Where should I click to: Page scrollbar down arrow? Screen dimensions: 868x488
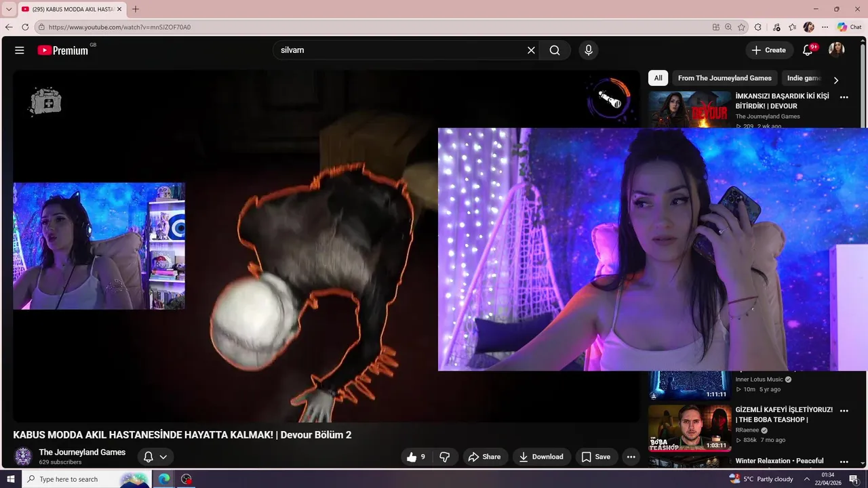[x=863, y=464]
